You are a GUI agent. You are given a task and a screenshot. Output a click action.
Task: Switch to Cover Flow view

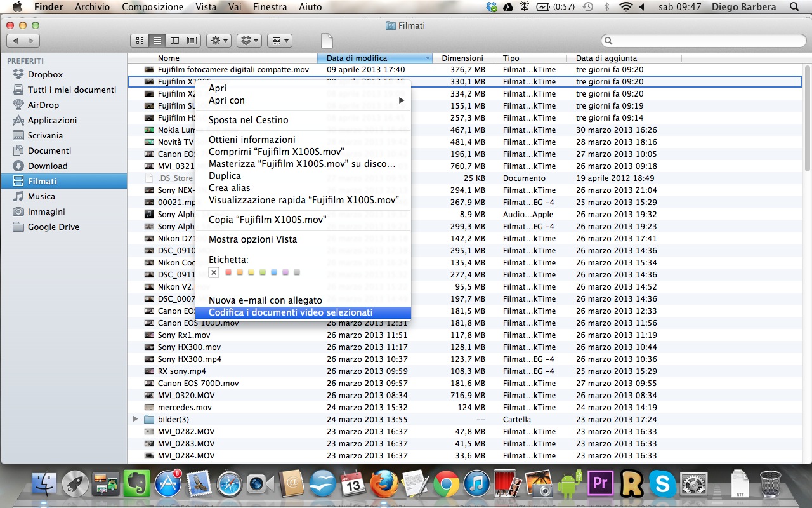pyautogui.click(x=192, y=40)
